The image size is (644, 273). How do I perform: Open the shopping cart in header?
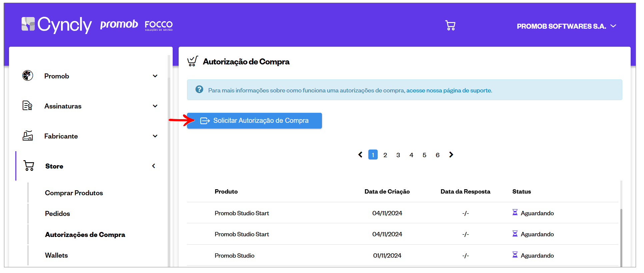pyautogui.click(x=450, y=26)
